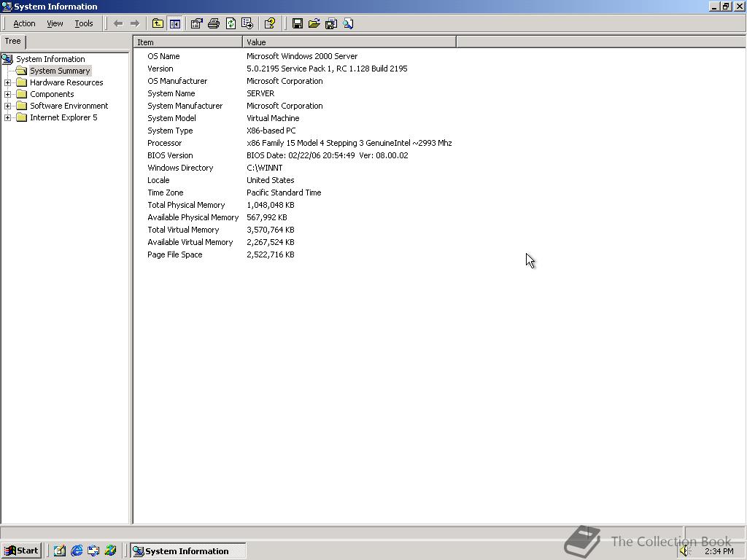This screenshot has height=560, width=747.
Task: Click the Print toolbar icon
Action: point(214,23)
